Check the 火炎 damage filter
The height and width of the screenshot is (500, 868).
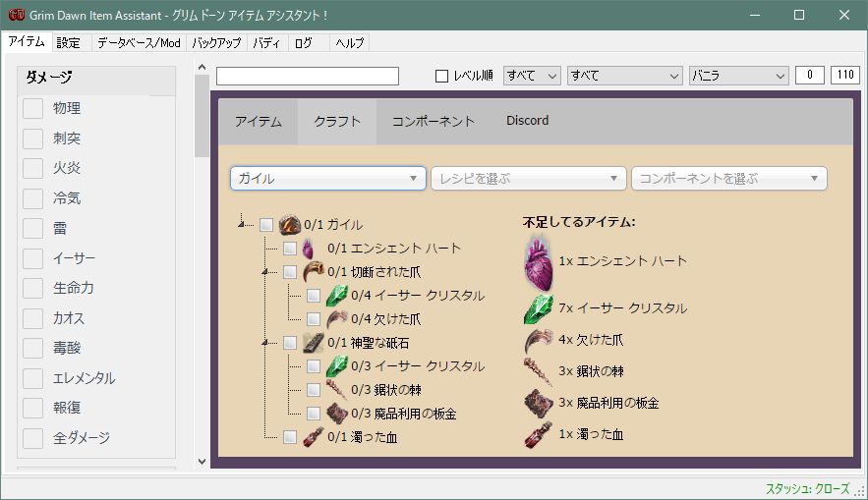tap(32, 168)
